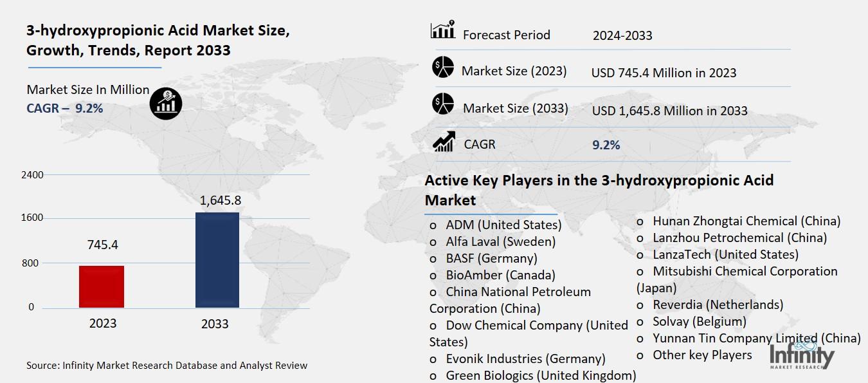
Task: Toggle the bullet marker beside ADM (United States)
Action: pos(431,225)
